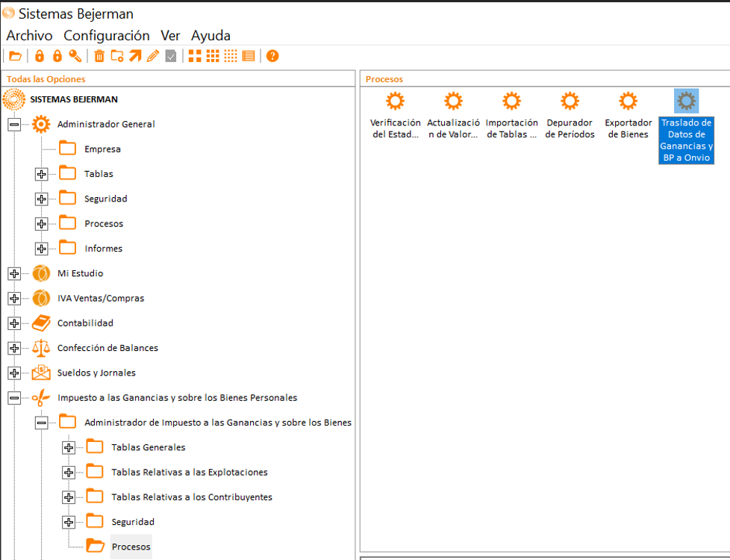Expand the Tablas Generales folder
730x560 pixels.
click(x=69, y=448)
